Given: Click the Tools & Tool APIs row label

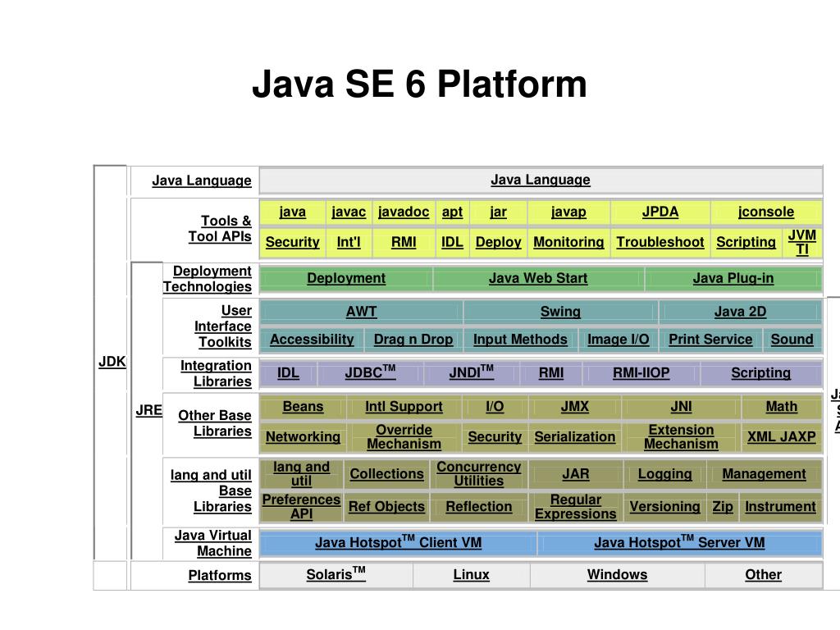Looking at the screenshot, I should coord(220,229).
